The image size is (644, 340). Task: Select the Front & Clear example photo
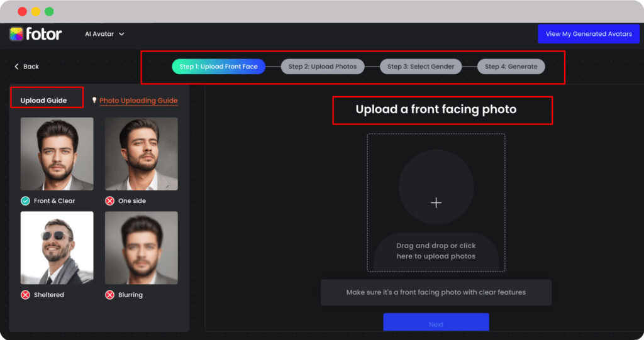[57, 154]
